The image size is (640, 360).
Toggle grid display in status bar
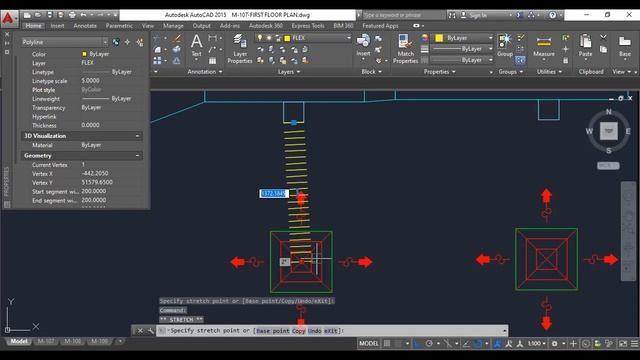click(x=387, y=344)
